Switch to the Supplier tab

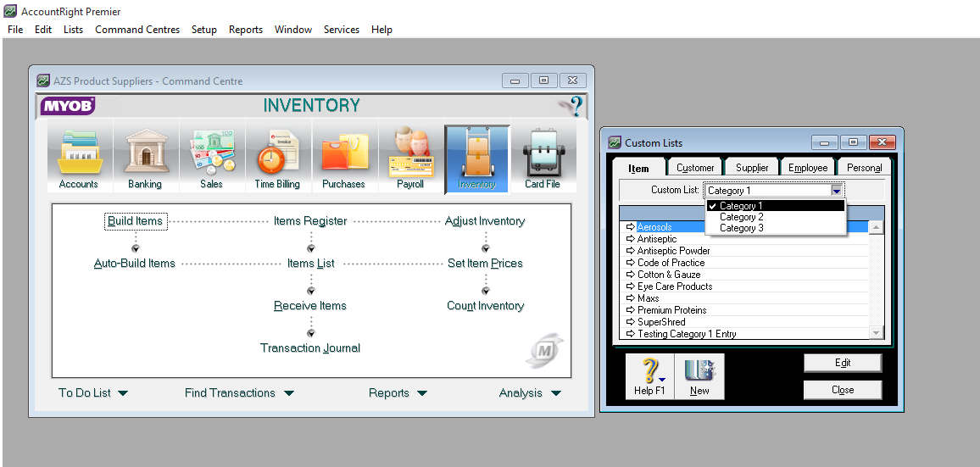(752, 168)
